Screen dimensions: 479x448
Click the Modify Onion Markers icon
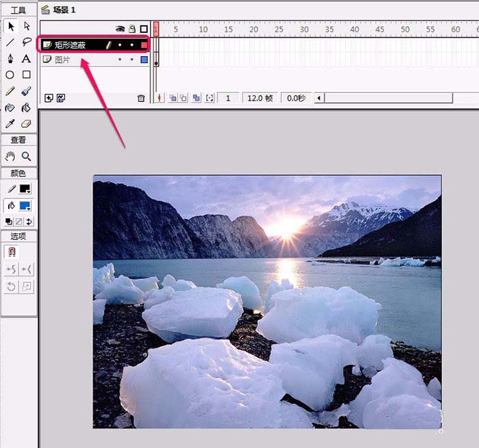209,98
